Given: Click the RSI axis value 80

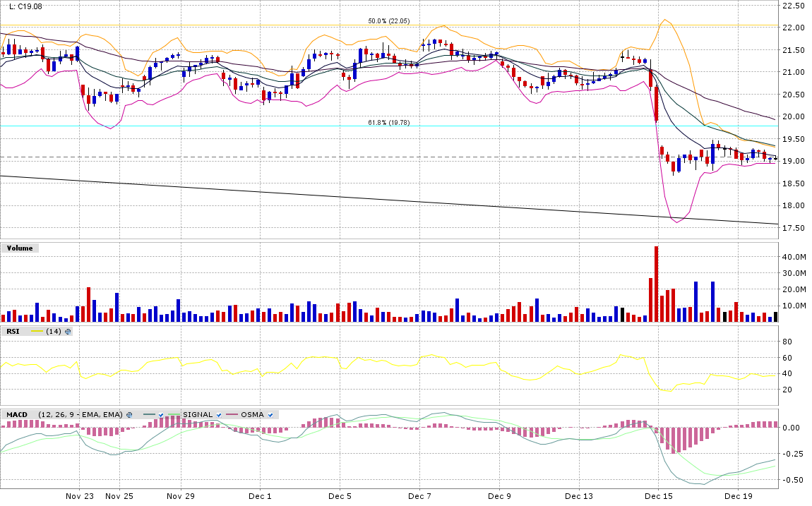Looking at the screenshot, I should tap(787, 342).
